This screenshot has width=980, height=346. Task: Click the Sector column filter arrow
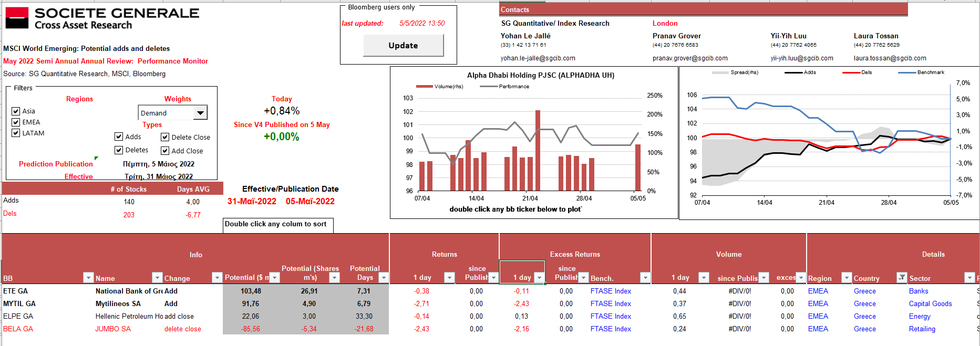[x=969, y=278]
